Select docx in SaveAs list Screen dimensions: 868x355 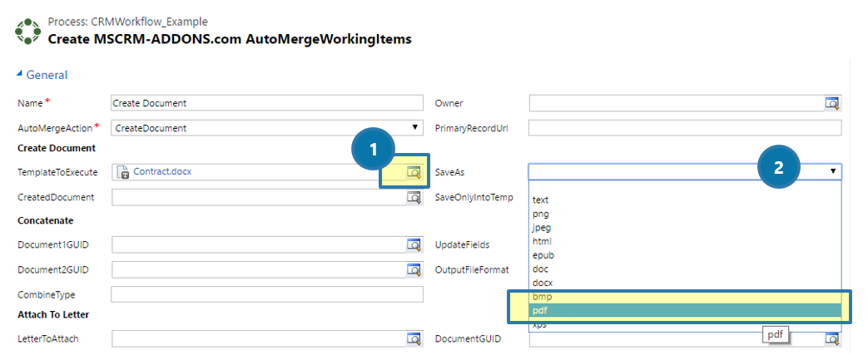click(x=685, y=283)
